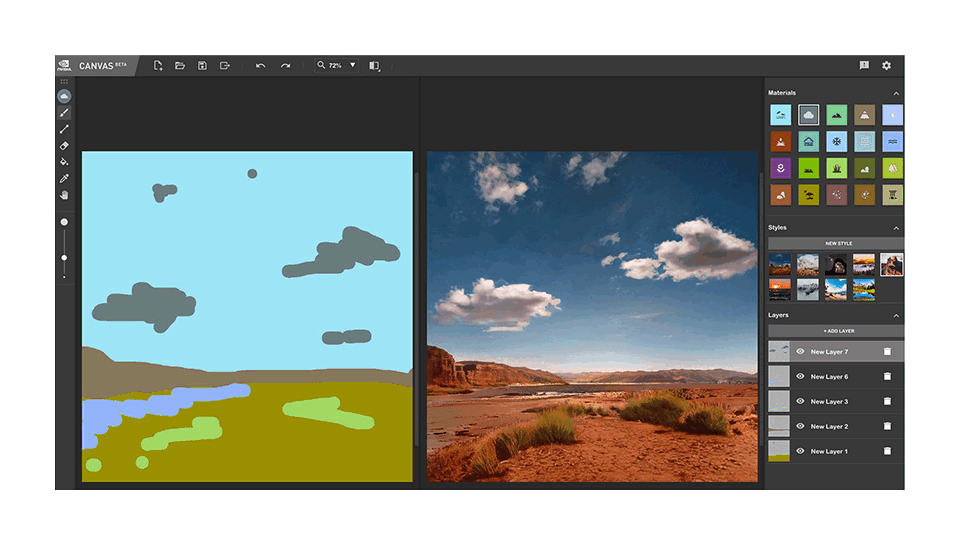
Task: Delete New Layer 7 with trash icon
Action: 887,352
